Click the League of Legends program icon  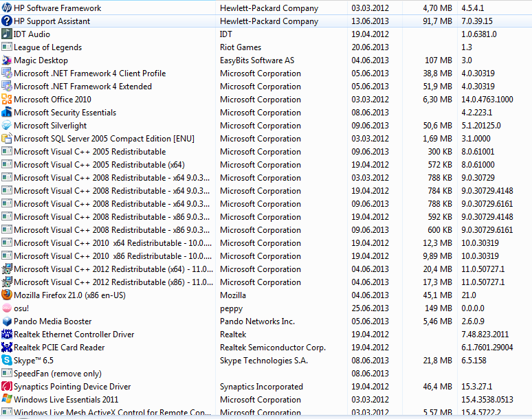tap(7, 47)
